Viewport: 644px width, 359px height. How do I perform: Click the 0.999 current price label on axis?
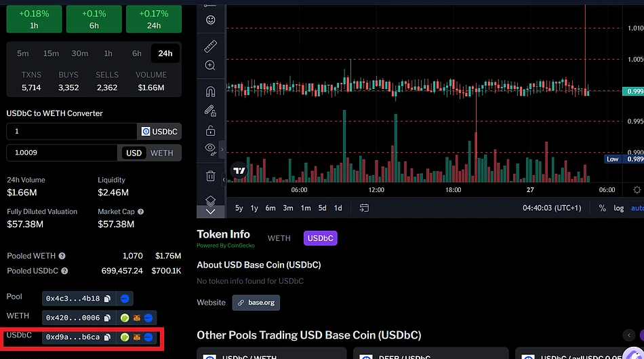633,92
